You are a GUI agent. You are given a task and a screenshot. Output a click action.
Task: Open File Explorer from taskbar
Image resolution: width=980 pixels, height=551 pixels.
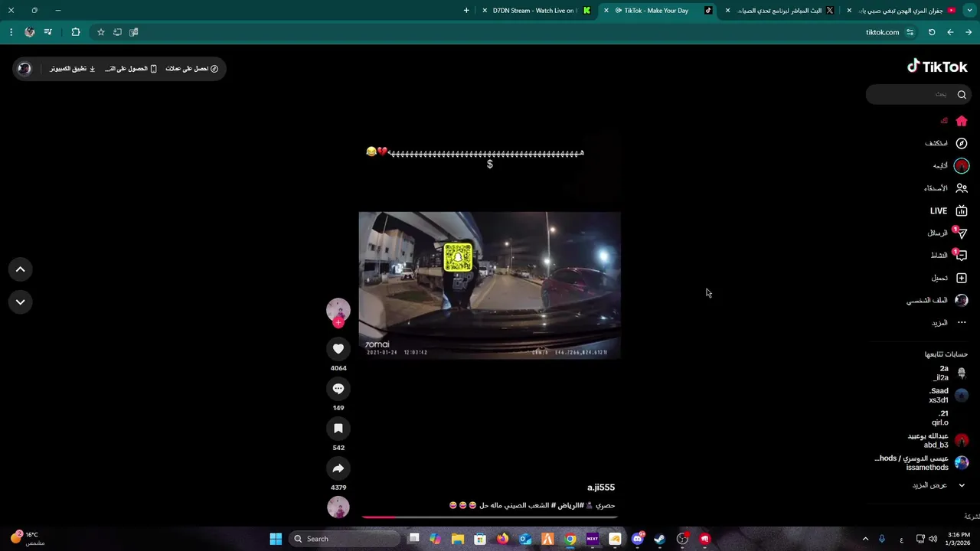pos(458,539)
